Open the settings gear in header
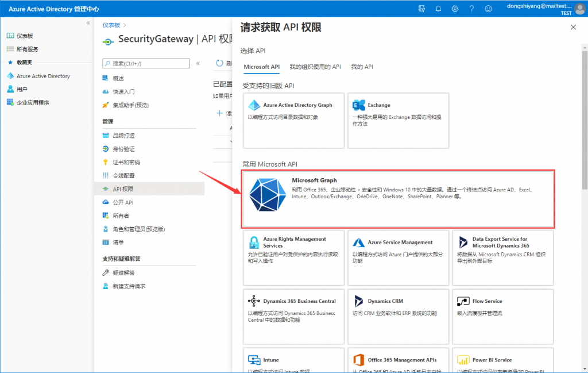The height and width of the screenshot is (373, 588). [455, 9]
